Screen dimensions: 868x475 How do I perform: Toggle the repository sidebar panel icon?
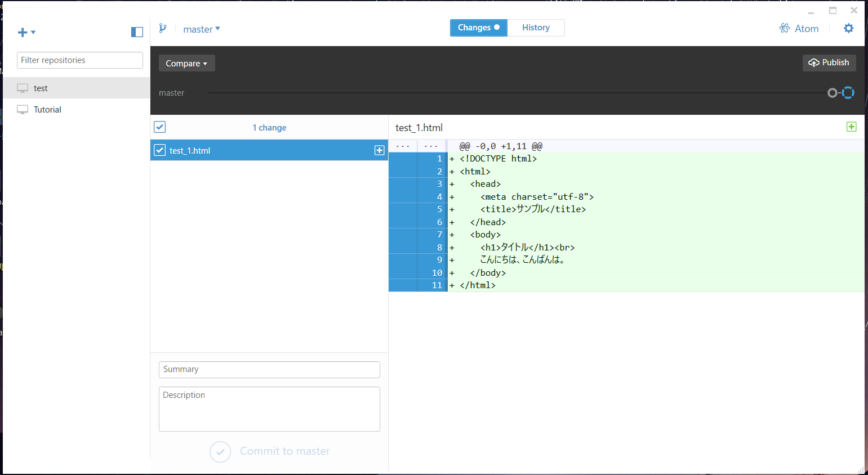[137, 32]
